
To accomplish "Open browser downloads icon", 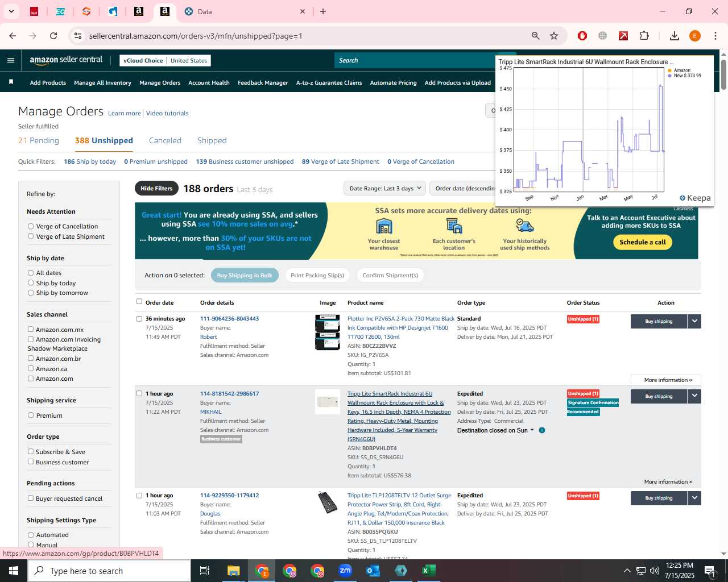I will (674, 36).
